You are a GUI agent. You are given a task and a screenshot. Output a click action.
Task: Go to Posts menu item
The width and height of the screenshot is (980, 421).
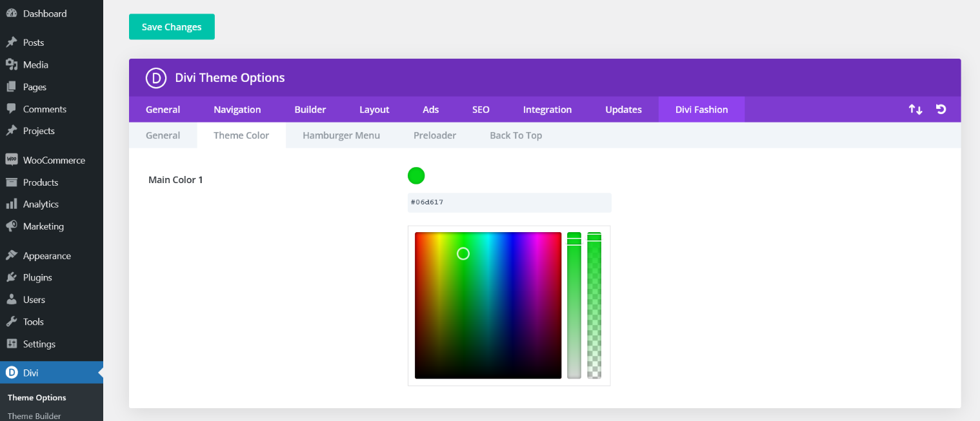tap(52, 43)
